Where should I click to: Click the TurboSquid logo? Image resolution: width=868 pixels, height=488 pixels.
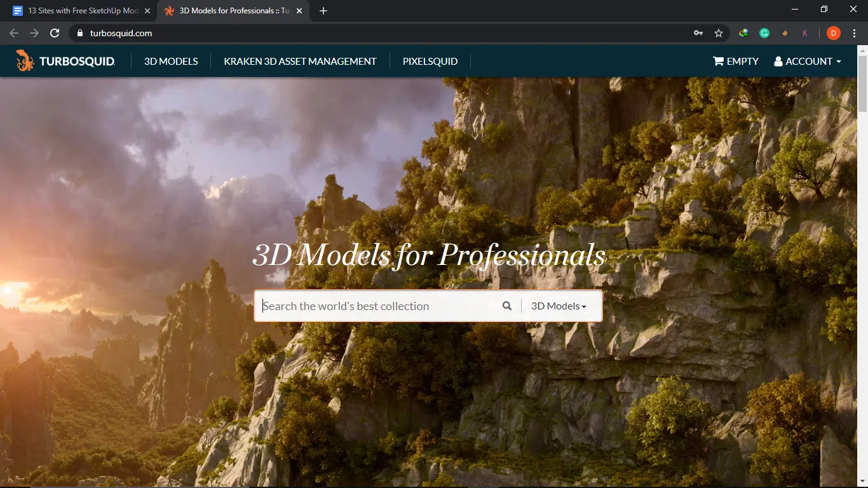pos(65,61)
